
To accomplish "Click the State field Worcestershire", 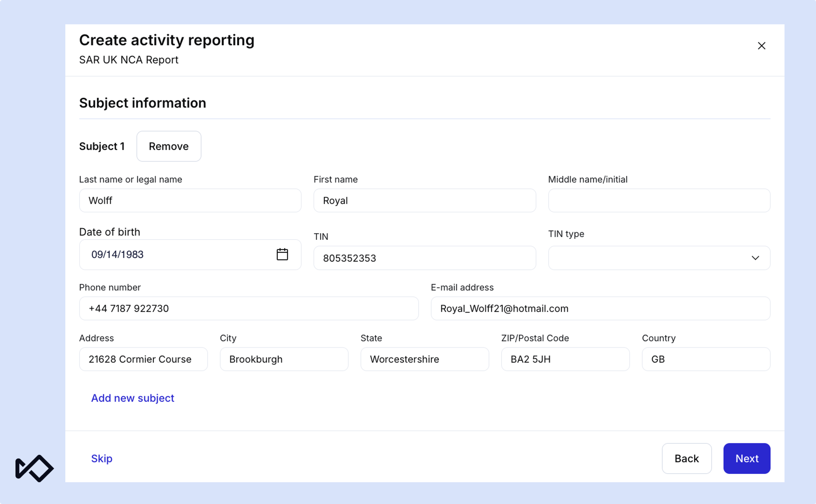I will (425, 359).
